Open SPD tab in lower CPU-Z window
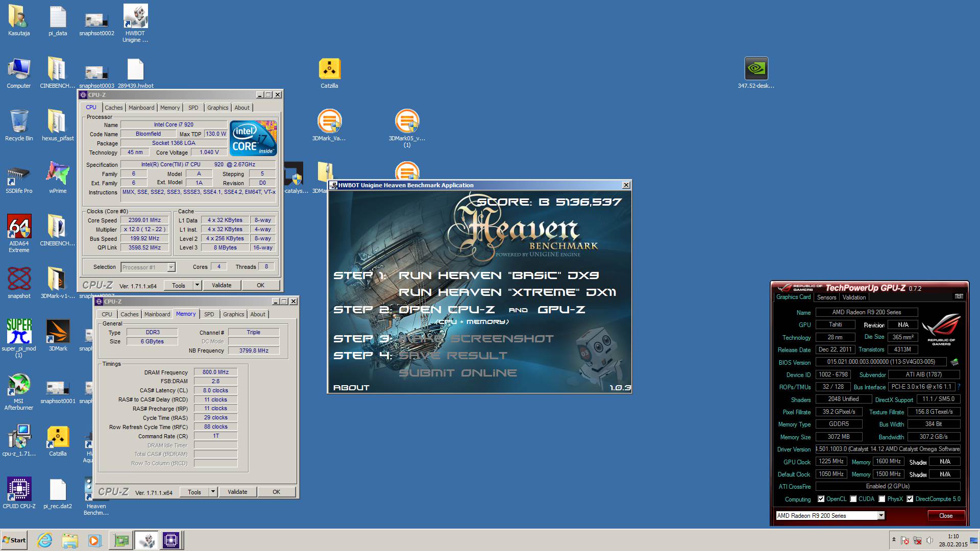 209,314
